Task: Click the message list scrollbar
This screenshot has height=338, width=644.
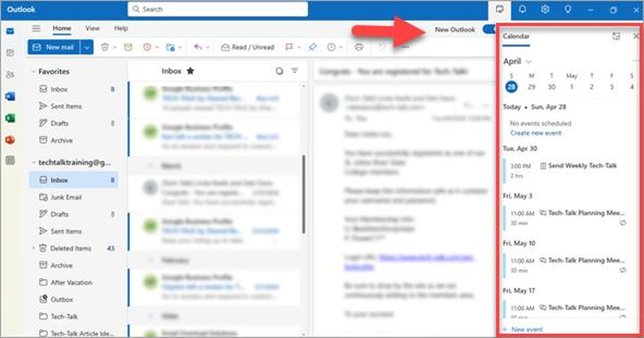Action: pos(304,195)
